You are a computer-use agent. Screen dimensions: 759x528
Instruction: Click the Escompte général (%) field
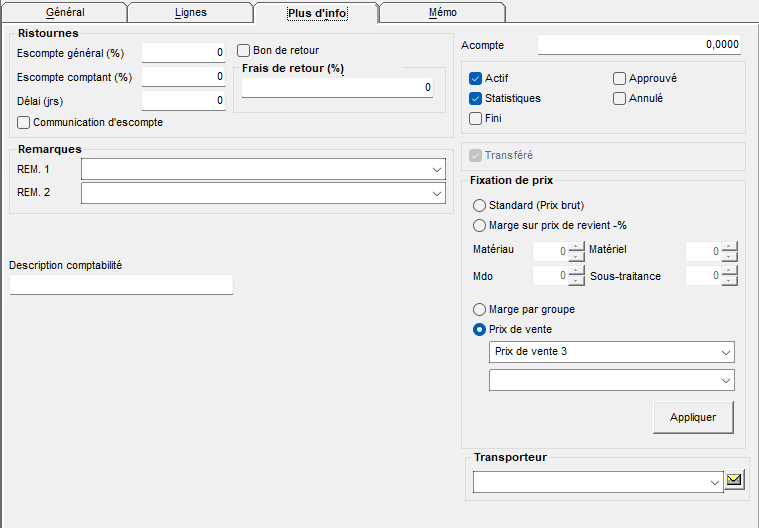183,52
